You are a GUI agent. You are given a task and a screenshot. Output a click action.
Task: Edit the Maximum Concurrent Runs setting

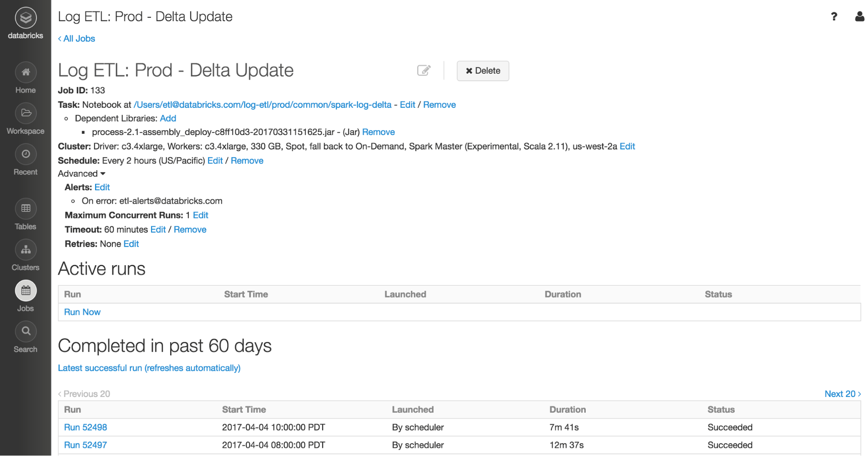click(201, 215)
